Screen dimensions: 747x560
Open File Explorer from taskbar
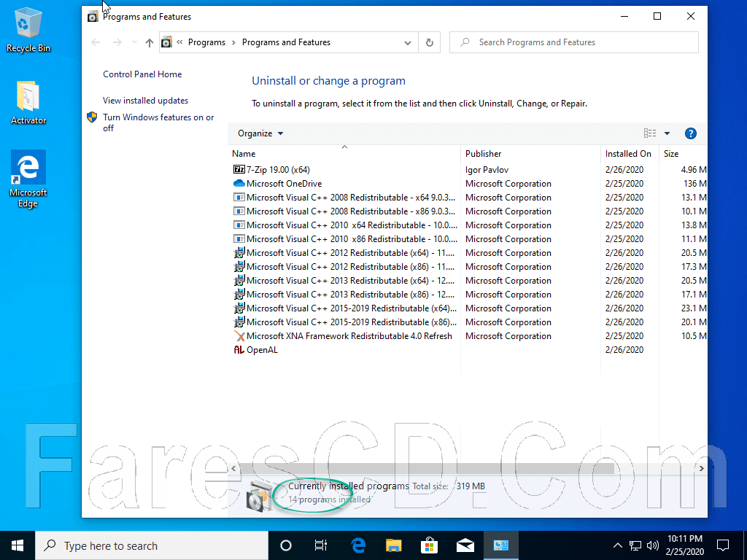coord(393,545)
